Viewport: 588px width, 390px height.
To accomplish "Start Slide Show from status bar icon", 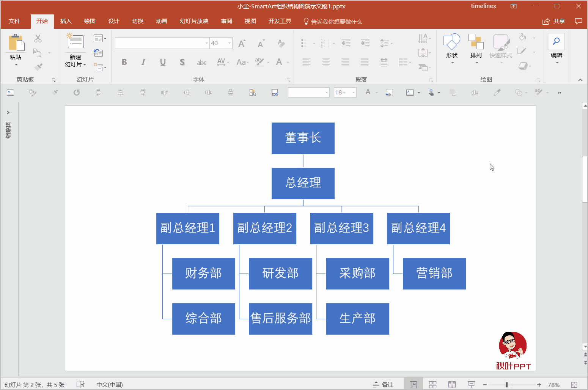I will click(471, 384).
